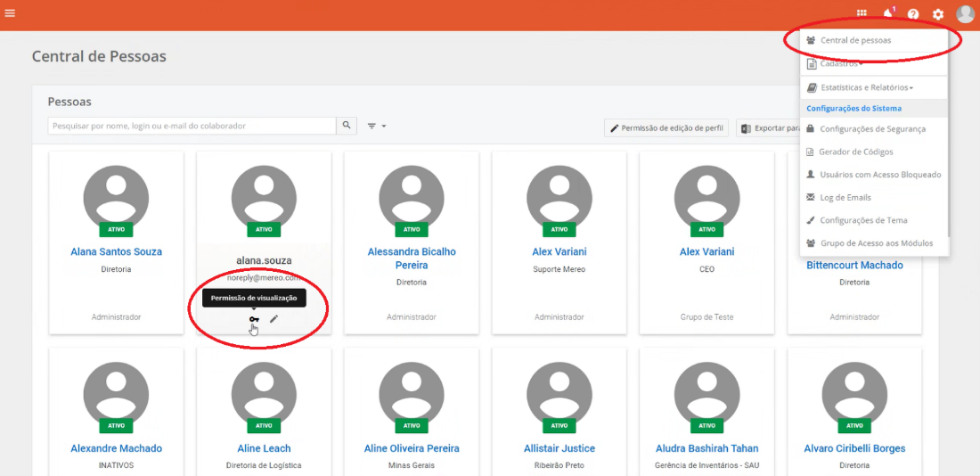Click the pencil edit icon on alana.souza card
The image size is (980, 476).
[274, 319]
